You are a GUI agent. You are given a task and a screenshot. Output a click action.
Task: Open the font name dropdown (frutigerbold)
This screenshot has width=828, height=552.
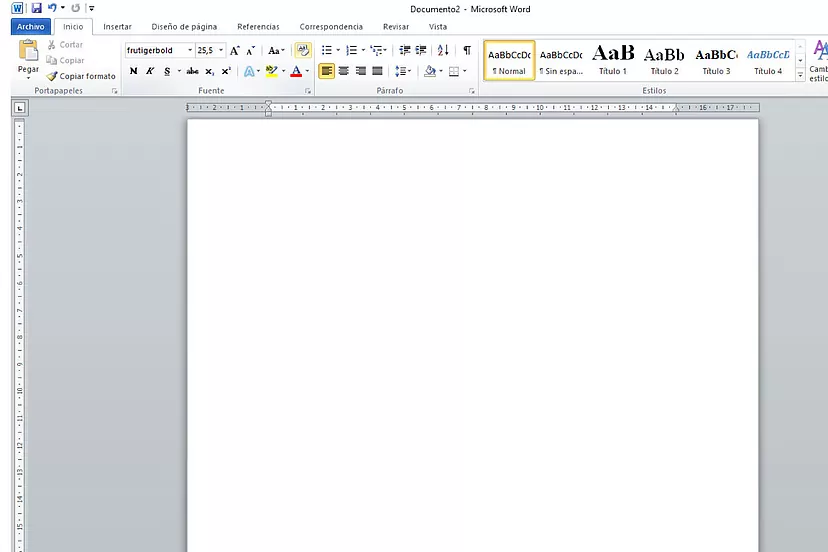coord(190,50)
